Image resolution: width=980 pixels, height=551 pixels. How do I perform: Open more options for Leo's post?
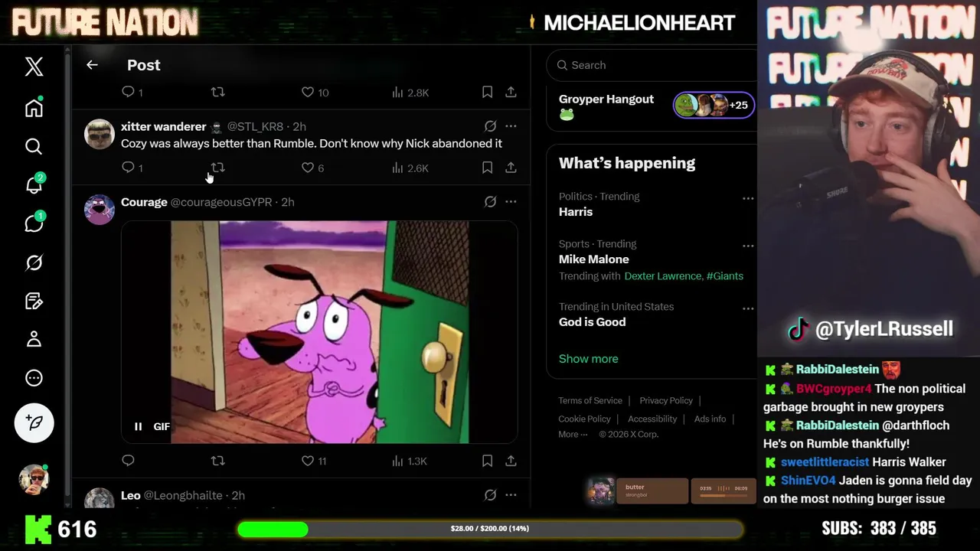511,495
